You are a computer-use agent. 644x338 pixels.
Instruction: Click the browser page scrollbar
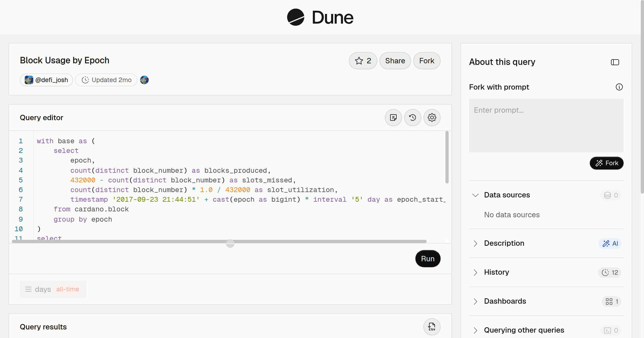tap(642, 97)
